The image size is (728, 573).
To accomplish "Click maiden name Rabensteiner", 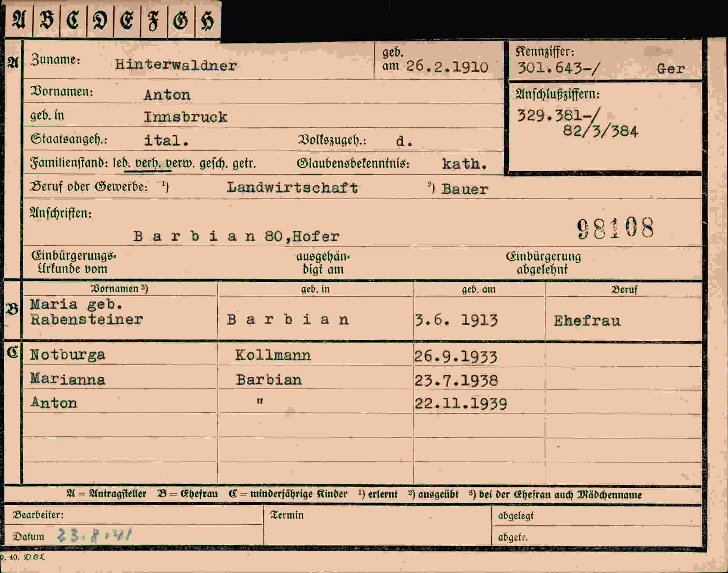I will [x=87, y=319].
